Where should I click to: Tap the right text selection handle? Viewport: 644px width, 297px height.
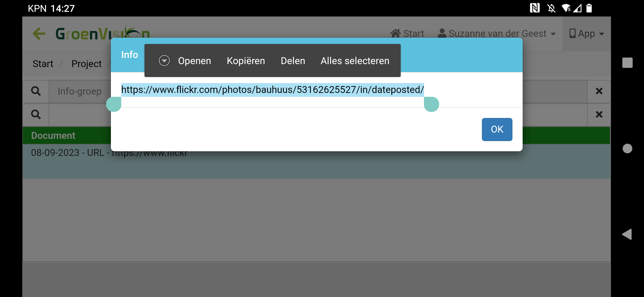pos(432,105)
